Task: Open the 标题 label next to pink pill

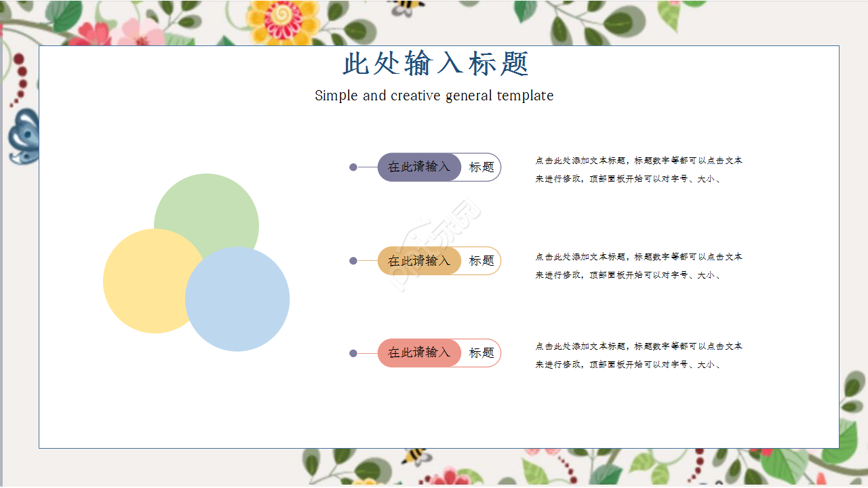Action: (481, 352)
